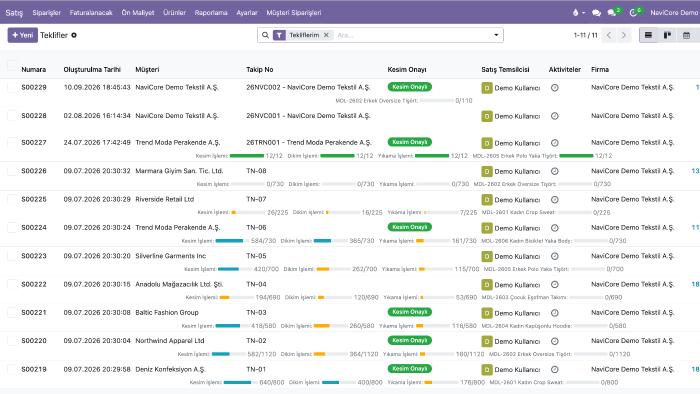Screen dimensions: 700x394
Task: Switch to list view
Action: [649, 35]
